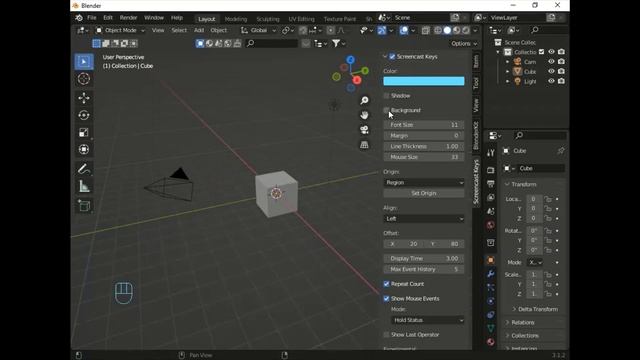Select the Scale tool
The width and height of the screenshot is (640, 360).
coord(84,132)
